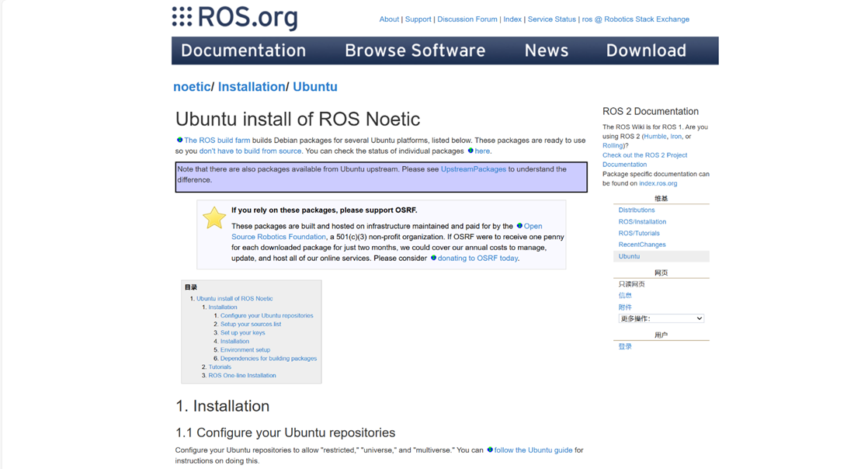The height and width of the screenshot is (469, 868).
Task: Go to Configure your Ubuntu repositories entry
Action: point(267,315)
